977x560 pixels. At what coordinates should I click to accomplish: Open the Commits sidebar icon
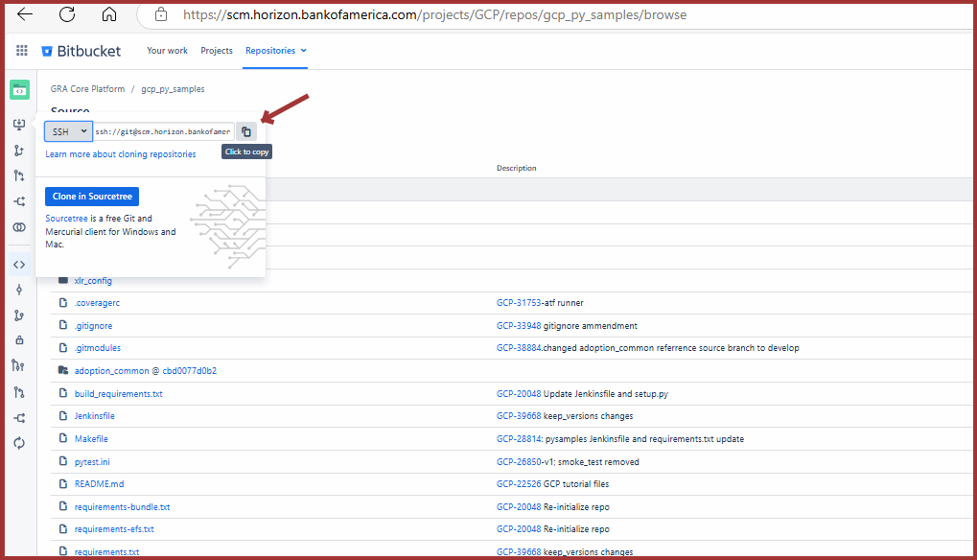[19, 290]
